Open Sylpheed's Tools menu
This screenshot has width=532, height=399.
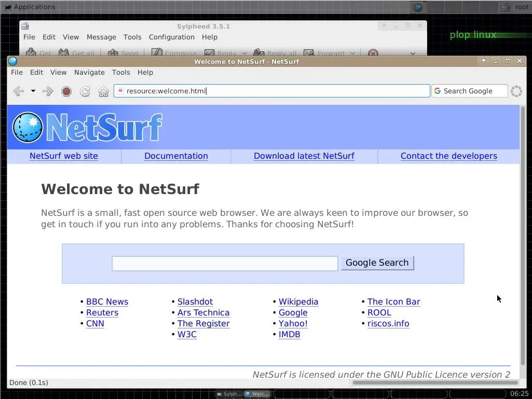tap(132, 37)
